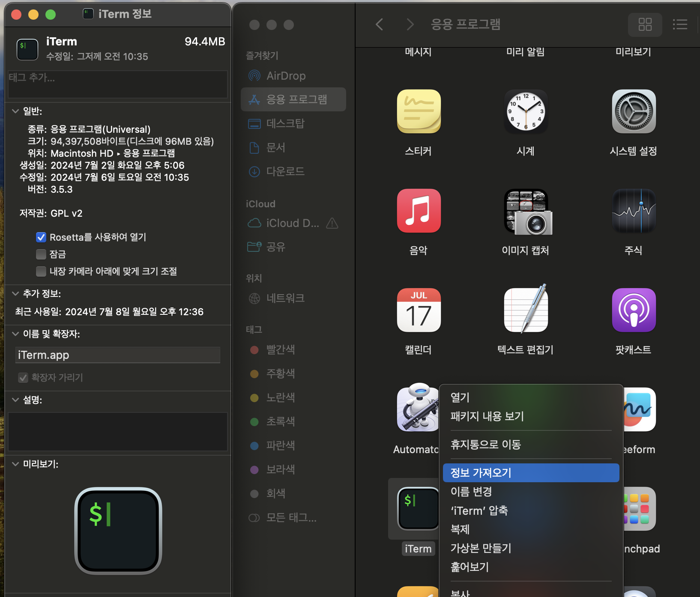Viewport: 700px width, 597px height.
Task: Select the 주황색 tag
Action: tap(294, 374)
